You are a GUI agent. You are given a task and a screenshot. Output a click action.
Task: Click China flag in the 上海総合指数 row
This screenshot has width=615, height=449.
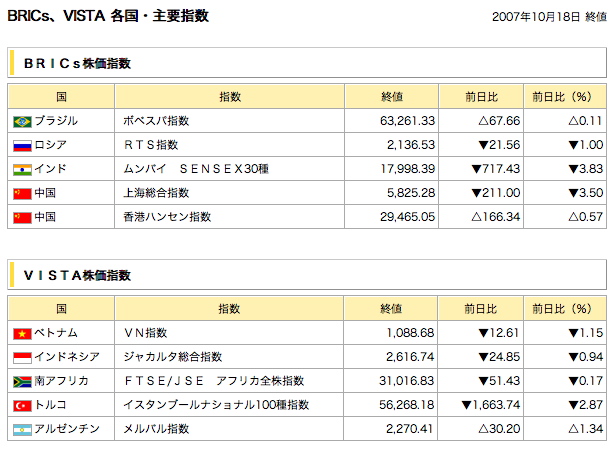coord(22,193)
